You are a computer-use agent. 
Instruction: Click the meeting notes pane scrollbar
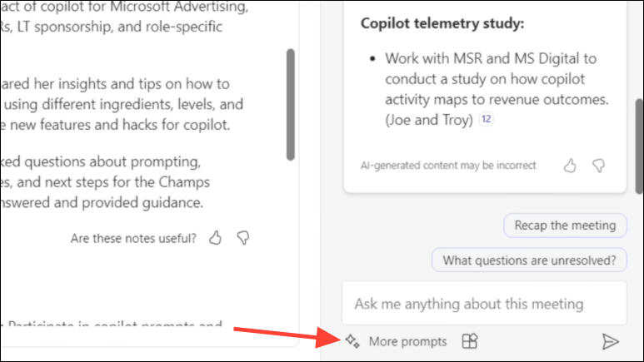tap(291, 105)
